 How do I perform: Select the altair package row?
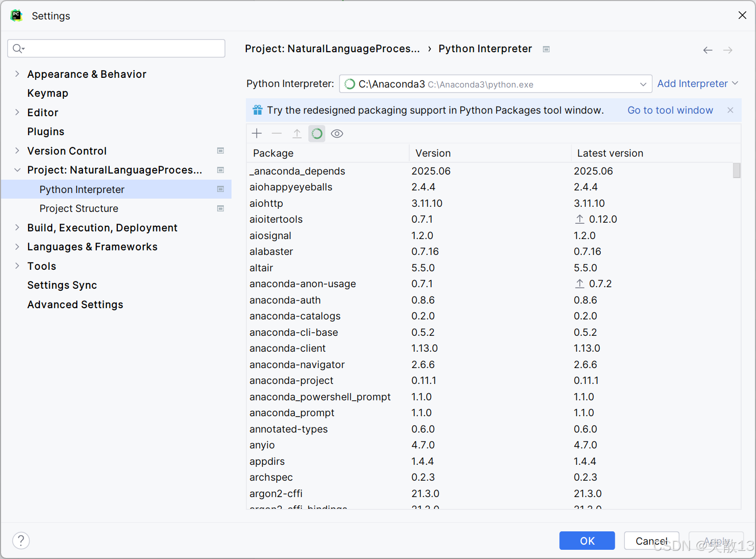tap(490, 268)
